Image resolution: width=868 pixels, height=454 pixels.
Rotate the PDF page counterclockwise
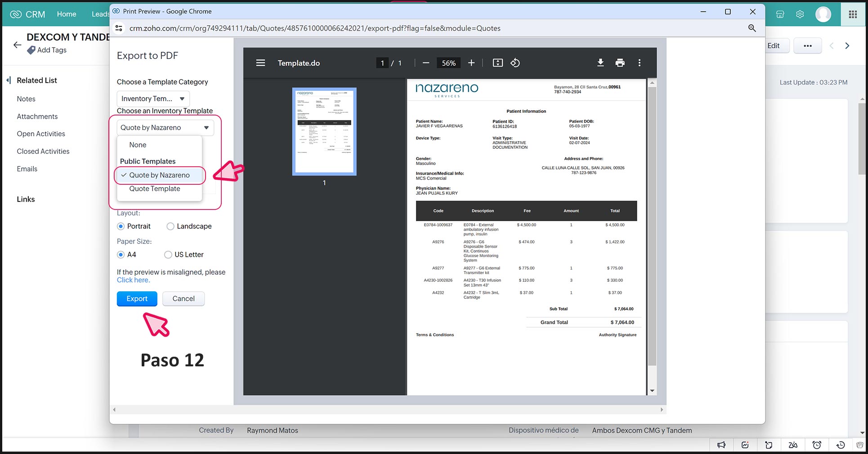pyautogui.click(x=515, y=63)
